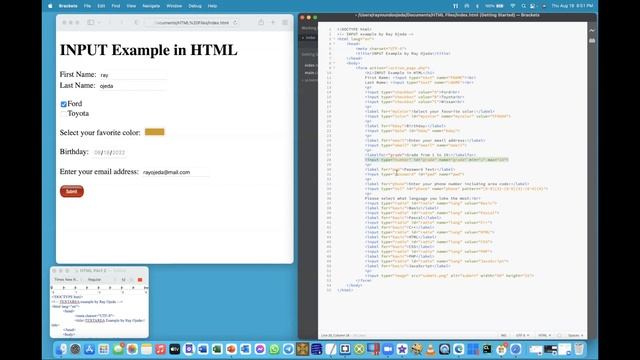Select index.html in Brackets working files
Screen dimensions: 640x360
pos(310,38)
